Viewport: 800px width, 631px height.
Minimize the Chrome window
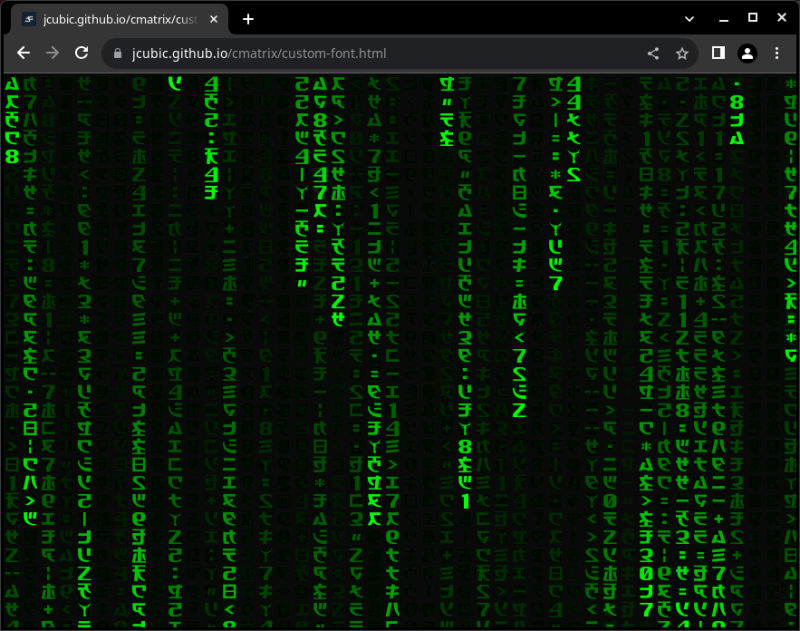point(723,19)
